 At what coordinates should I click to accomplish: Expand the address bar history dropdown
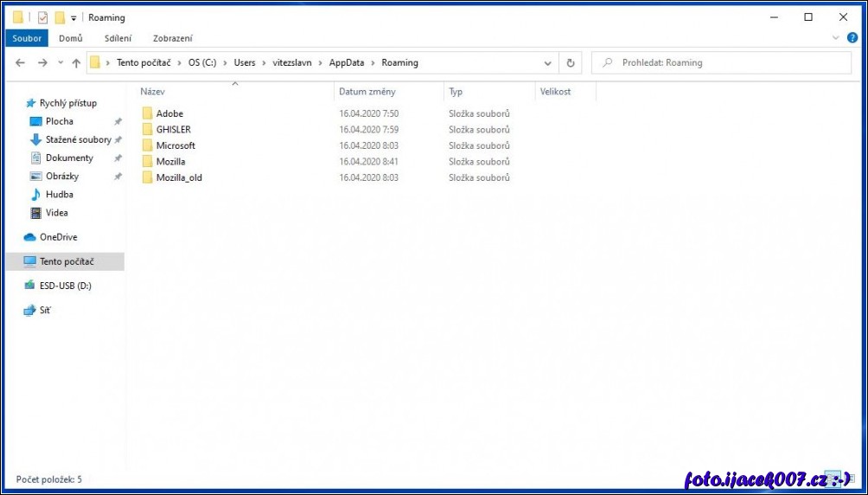tap(548, 63)
